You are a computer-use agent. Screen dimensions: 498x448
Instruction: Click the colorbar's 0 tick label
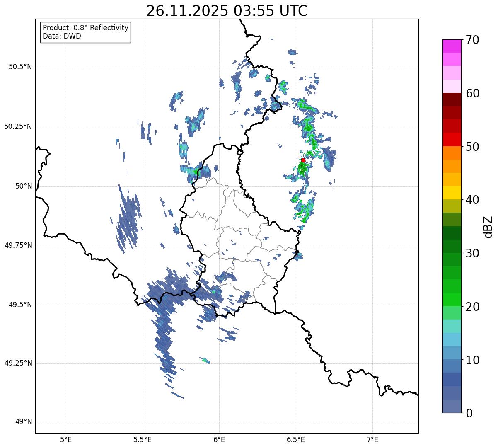point(469,413)
